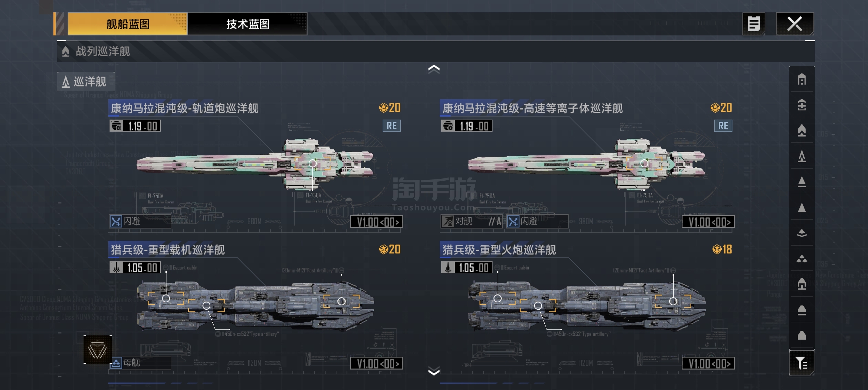Select the three-triangle squadron icon in sidebar
Image resolution: width=868 pixels, height=390 pixels.
click(802, 259)
